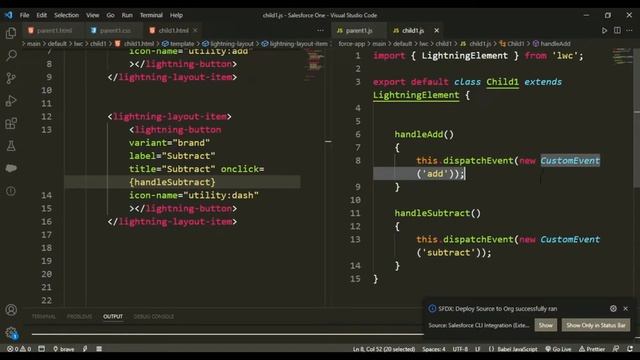The width and height of the screenshot is (640, 360).
Task: Change UTF-8 file encoding
Action: pyautogui.click(x=460, y=349)
